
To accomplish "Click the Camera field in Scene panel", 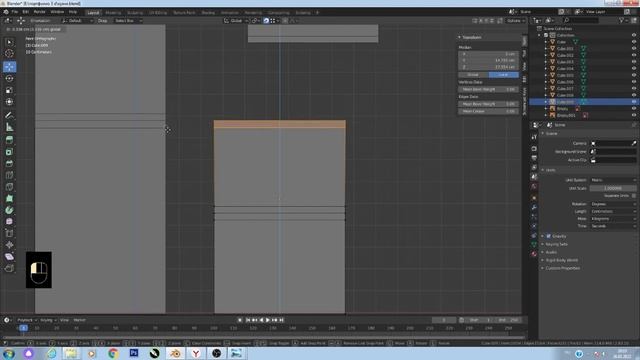I will (x=611, y=143).
